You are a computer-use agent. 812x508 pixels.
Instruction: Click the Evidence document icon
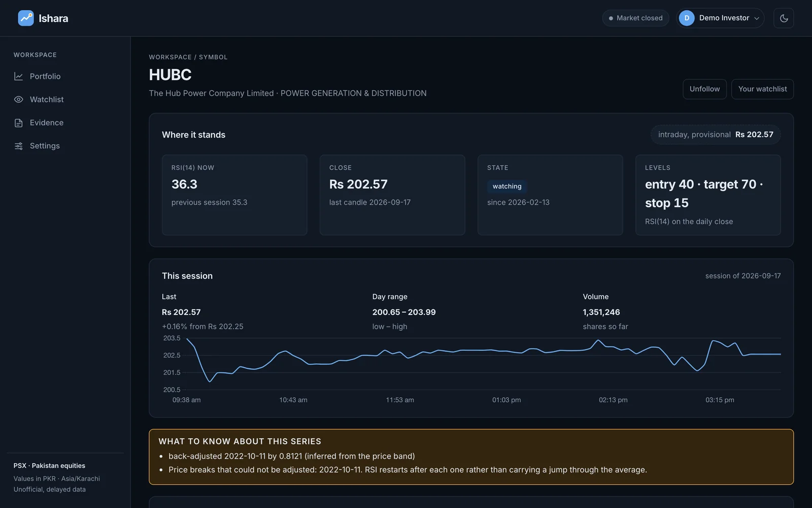pyautogui.click(x=19, y=123)
